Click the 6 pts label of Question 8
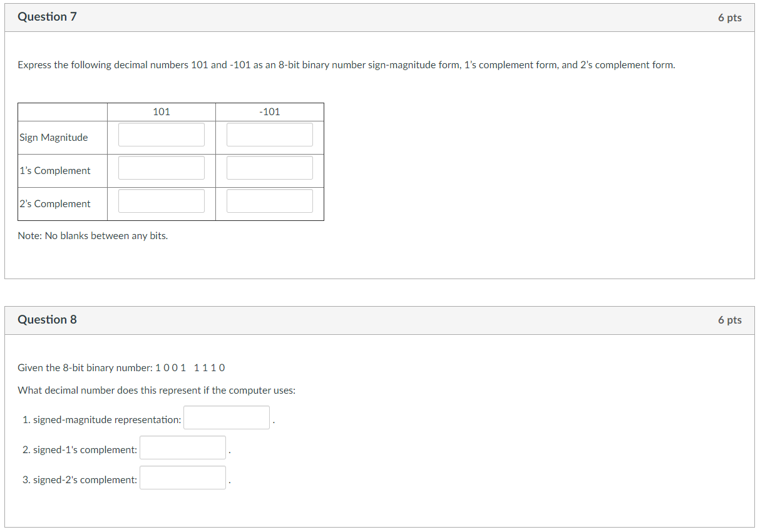765x532 pixels. pyautogui.click(x=730, y=320)
